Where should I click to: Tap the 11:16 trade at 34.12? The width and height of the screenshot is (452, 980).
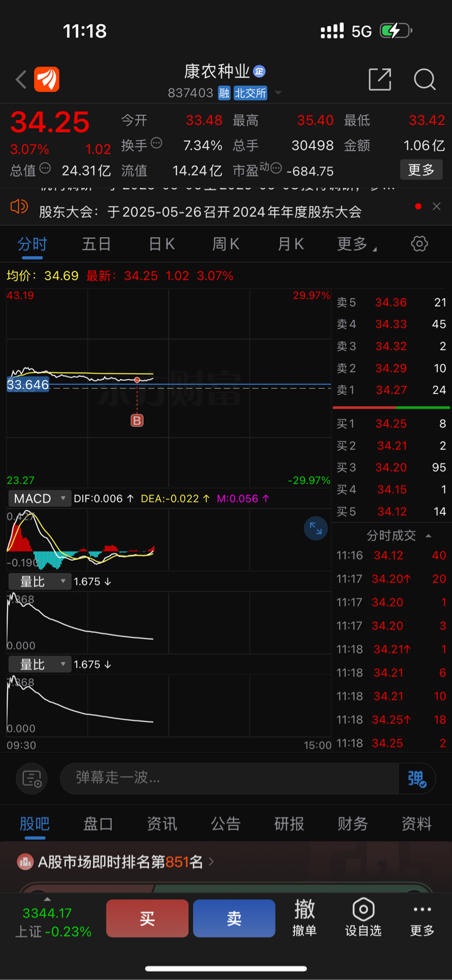point(391,556)
